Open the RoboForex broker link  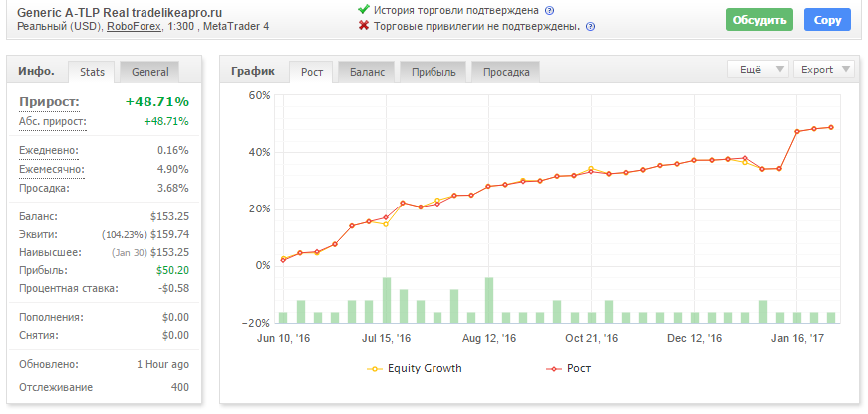click(x=135, y=26)
